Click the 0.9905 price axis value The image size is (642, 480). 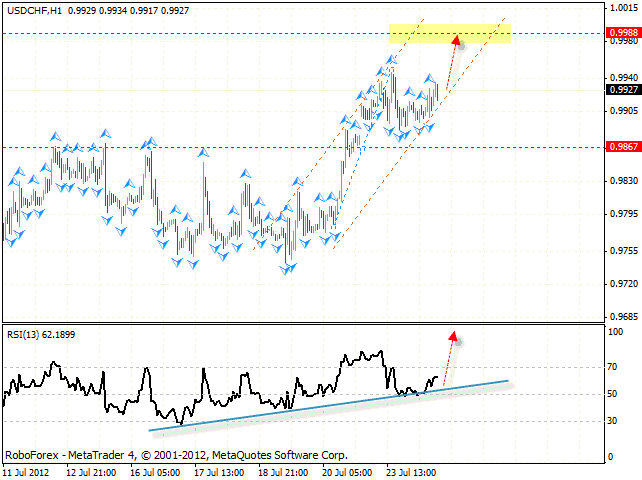(624, 111)
